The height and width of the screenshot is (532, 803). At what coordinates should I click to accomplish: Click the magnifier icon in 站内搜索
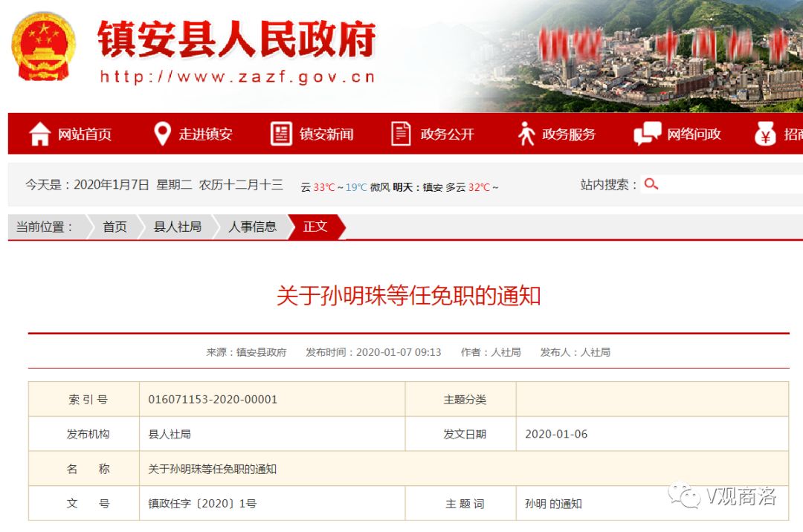652,182
